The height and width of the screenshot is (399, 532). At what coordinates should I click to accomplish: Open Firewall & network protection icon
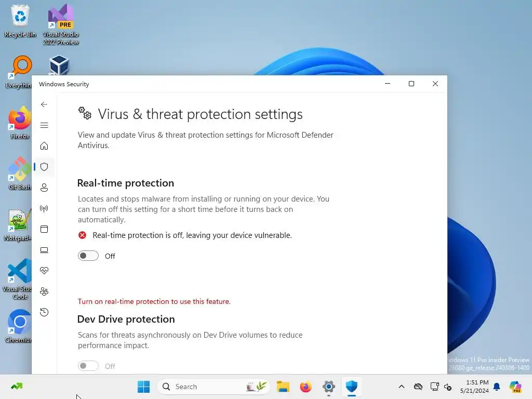click(x=44, y=208)
